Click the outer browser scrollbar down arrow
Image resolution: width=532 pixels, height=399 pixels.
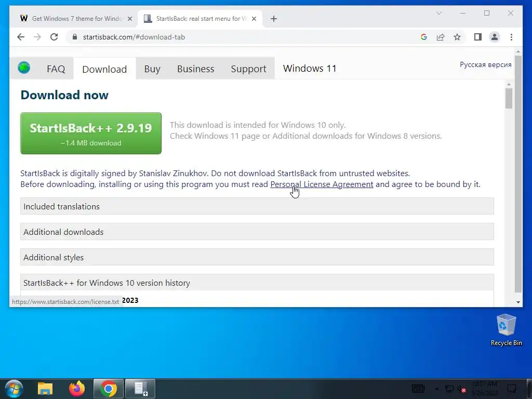pyautogui.click(x=518, y=302)
